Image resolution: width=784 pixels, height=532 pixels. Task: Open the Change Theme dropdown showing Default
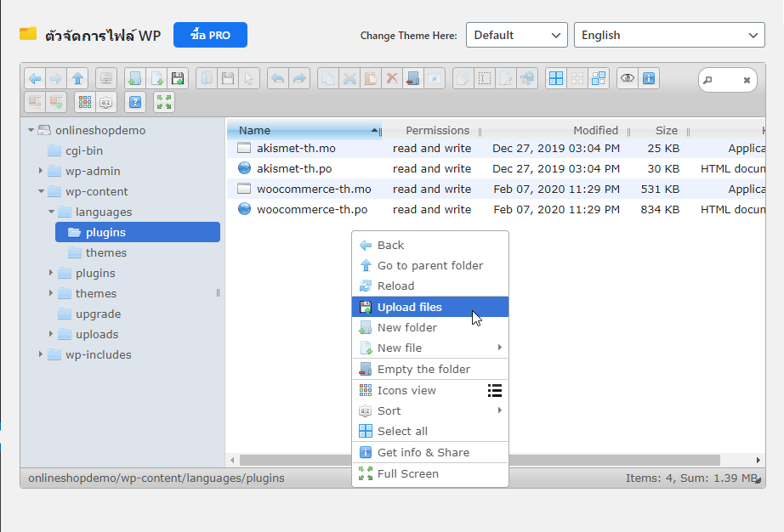(x=516, y=35)
